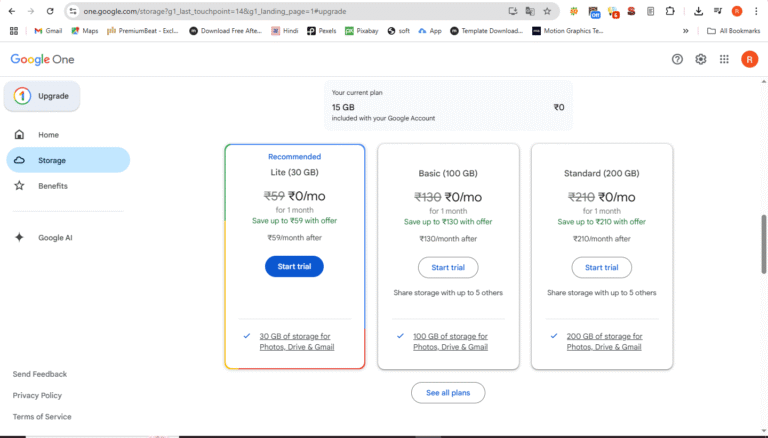This screenshot has height=438, width=768.
Task: Select Benefits in the sidebar
Action: pos(53,186)
